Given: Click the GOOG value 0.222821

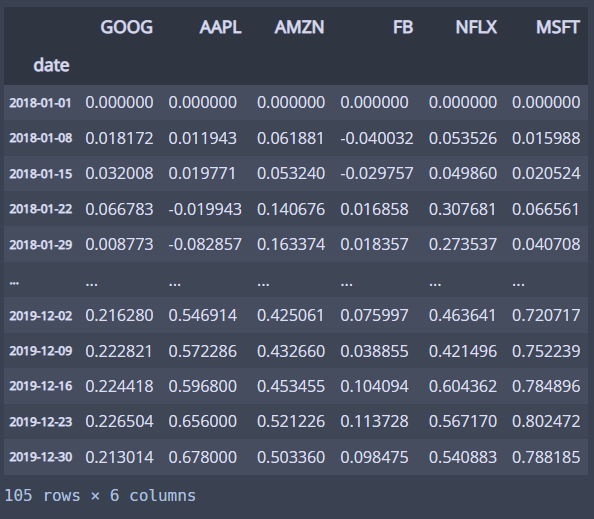Looking at the screenshot, I should tap(119, 351).
